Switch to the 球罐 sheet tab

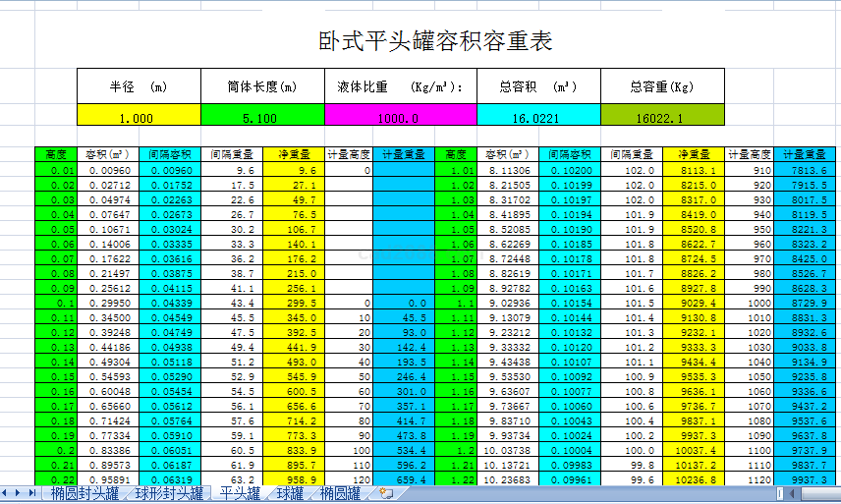coord(290,493)
